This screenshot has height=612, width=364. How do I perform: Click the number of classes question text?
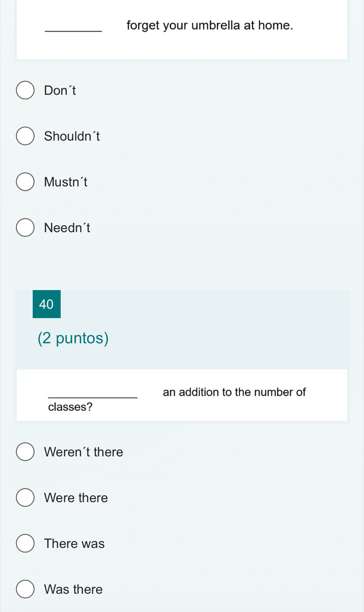[177, 399]
